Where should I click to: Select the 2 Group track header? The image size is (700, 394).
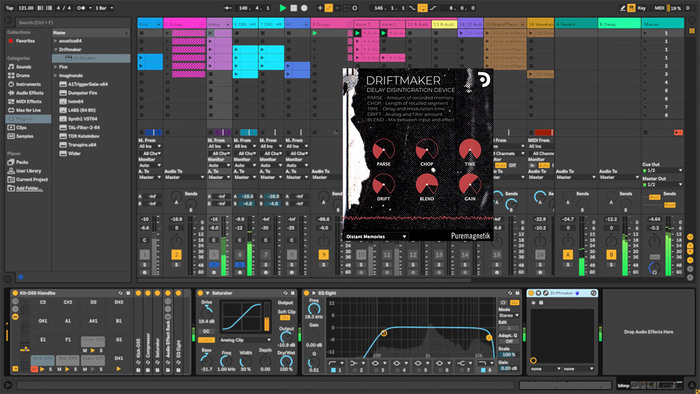tap(184, 24)
